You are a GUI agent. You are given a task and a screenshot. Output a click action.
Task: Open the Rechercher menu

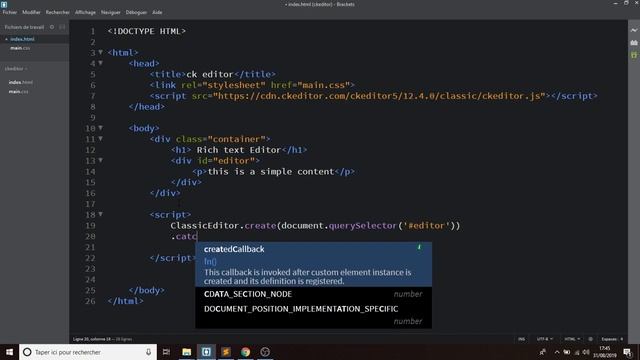click(x=58, y=12)
